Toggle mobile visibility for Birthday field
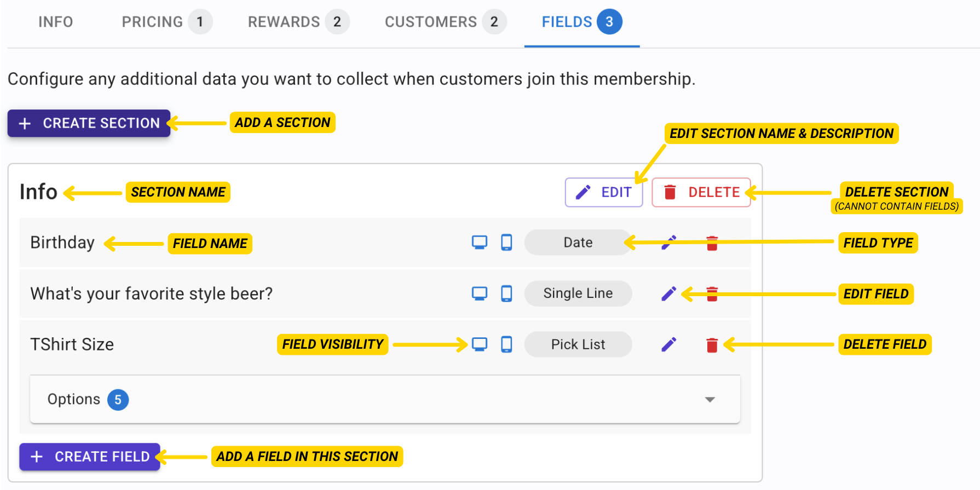 point(506,243)
